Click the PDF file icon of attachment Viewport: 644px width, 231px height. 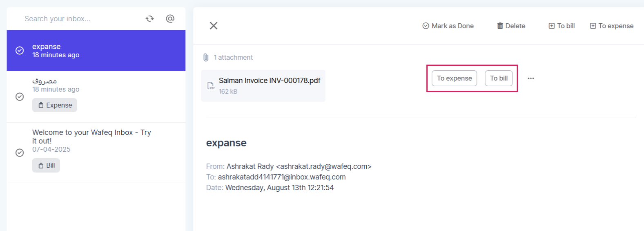(211, 85)
